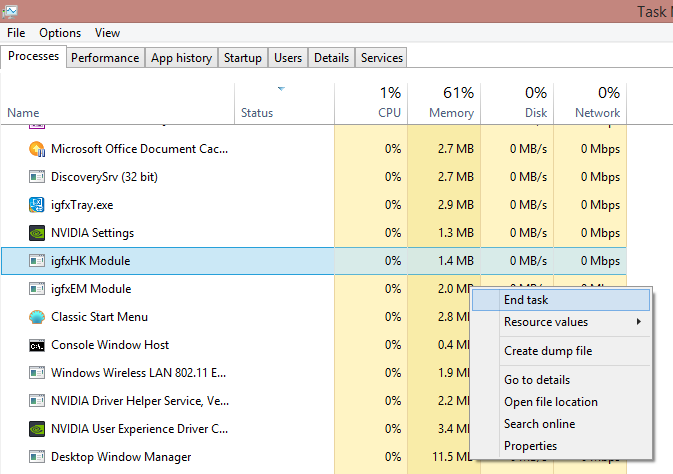Select the Console Window Host process name

click(x=110, y=345)
